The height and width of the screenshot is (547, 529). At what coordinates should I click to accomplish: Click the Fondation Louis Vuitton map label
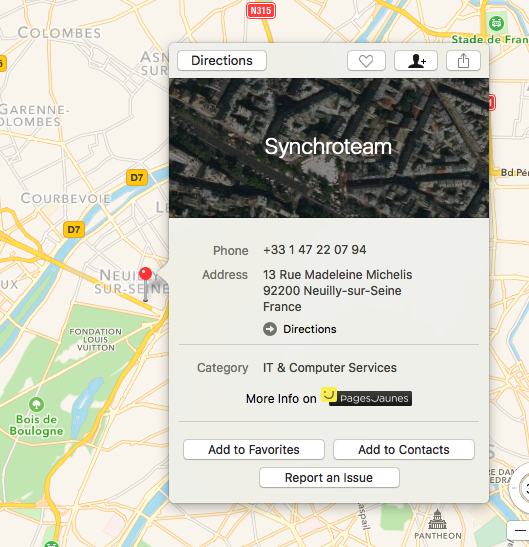click(x=96, y=339)
